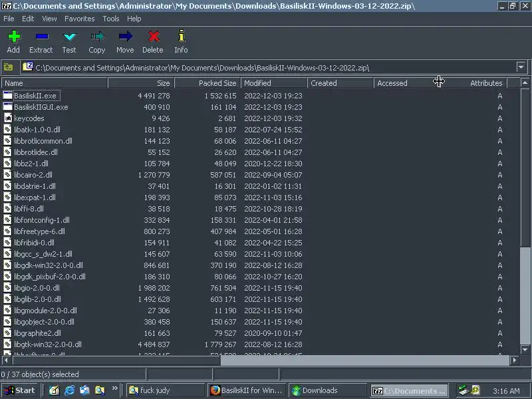Open the Info properties icon
Screen dimensions: 532x399
click(x=182, y=36)
